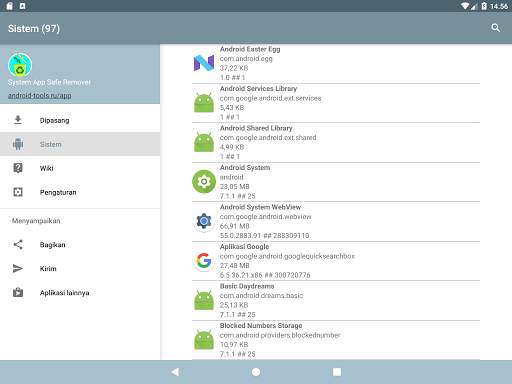Click com.google.android.webview package name

point(265,217)
